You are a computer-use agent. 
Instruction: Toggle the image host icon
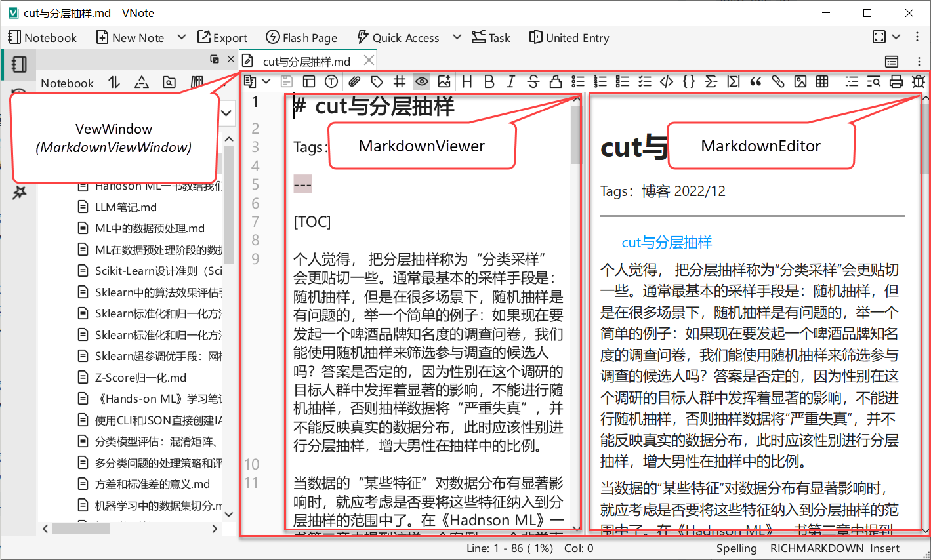[444, 81]
